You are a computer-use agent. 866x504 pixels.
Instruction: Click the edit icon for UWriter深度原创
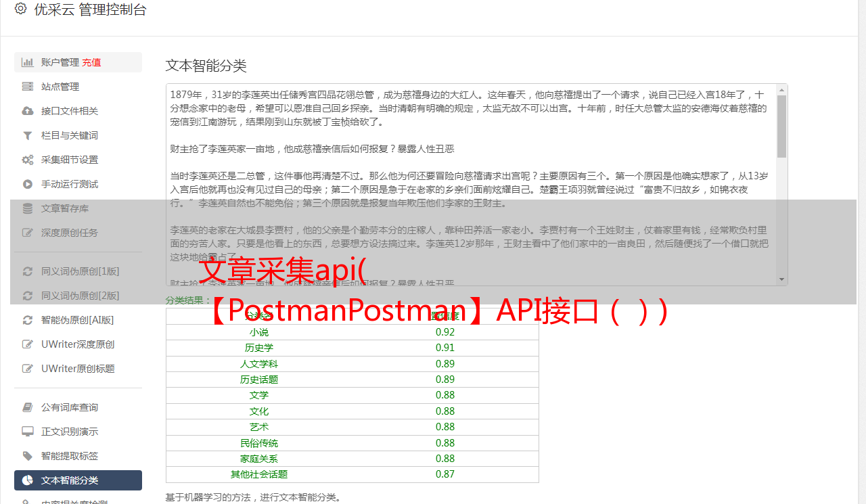coord(28,344)
